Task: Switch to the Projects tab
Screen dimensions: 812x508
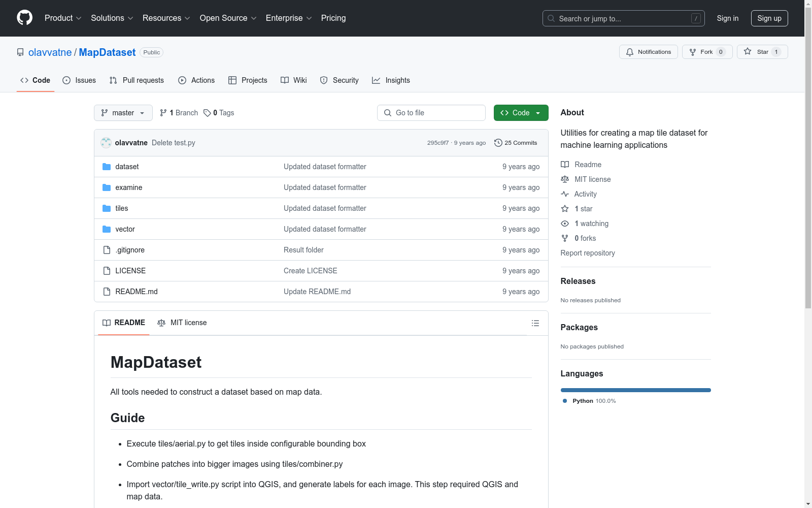Action: tap(248, 80)
